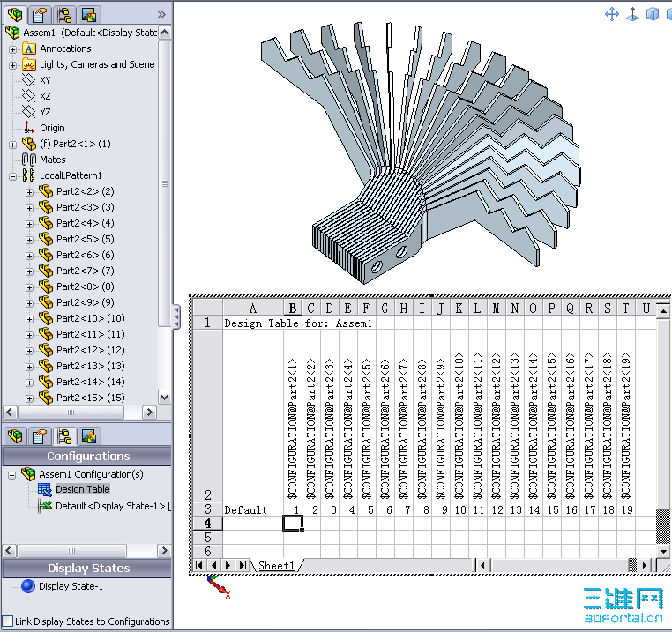Select the Part2<7> (7) part icon

point(46,271)
